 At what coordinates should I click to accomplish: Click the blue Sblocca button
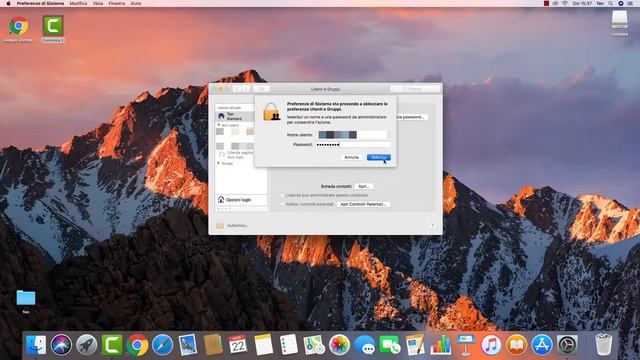378,157
